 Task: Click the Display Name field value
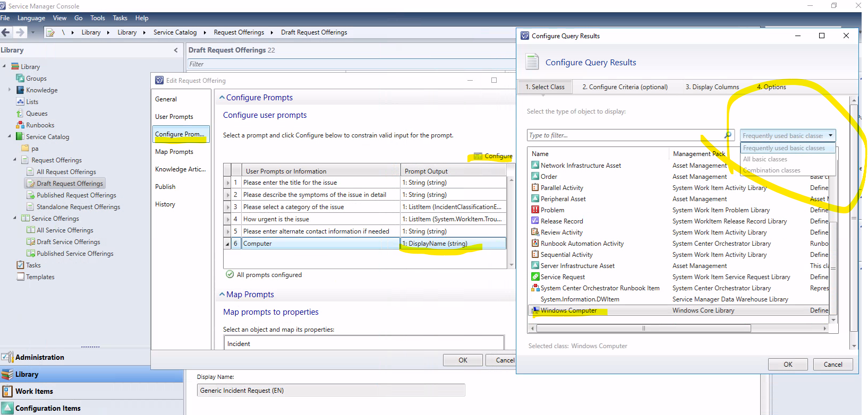331,390
